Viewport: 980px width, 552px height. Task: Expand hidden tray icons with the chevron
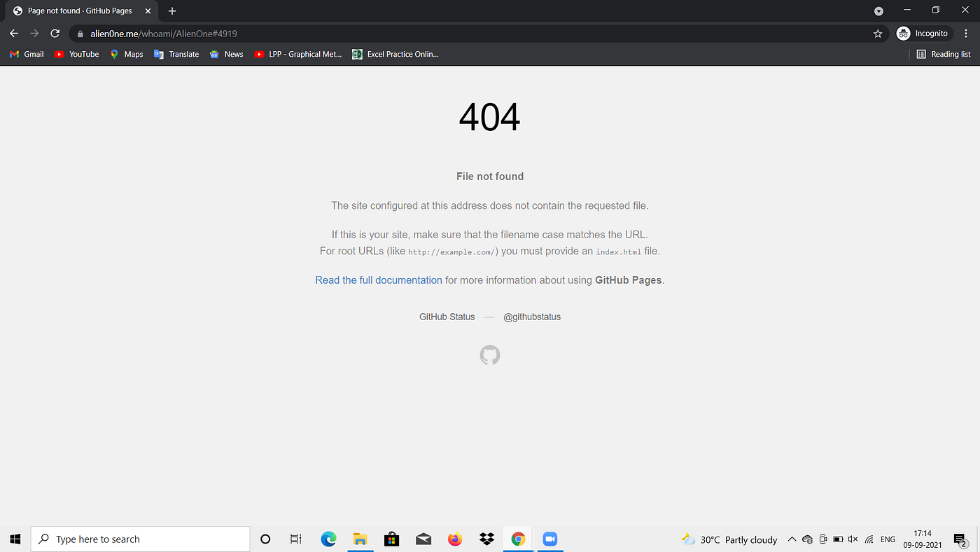792,539
